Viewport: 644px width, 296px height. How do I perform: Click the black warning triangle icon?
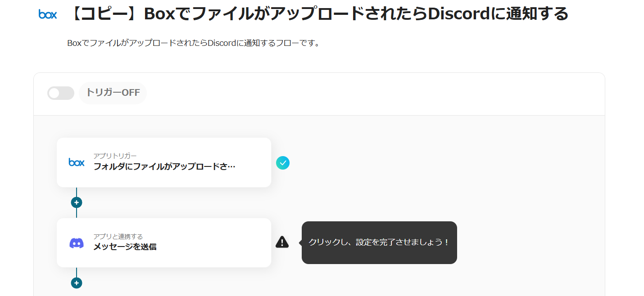click(x=282, y=242)
